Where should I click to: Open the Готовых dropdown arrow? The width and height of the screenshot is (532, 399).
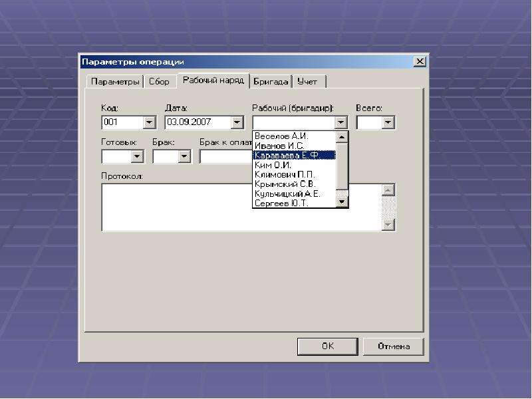pyautogui.click(x=137, y=156)
